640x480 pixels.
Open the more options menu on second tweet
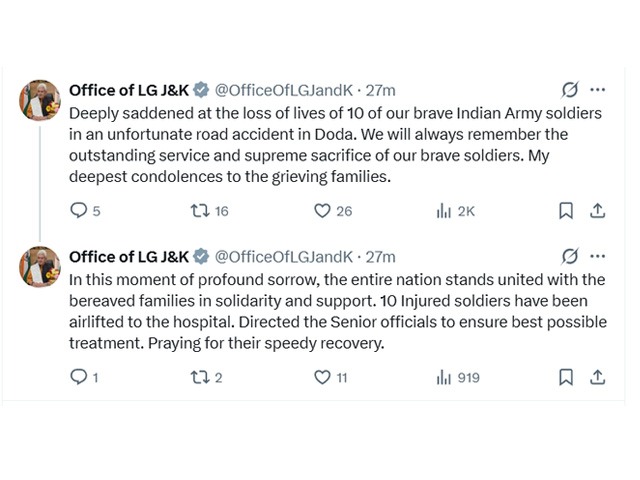[x=598, y=256]
